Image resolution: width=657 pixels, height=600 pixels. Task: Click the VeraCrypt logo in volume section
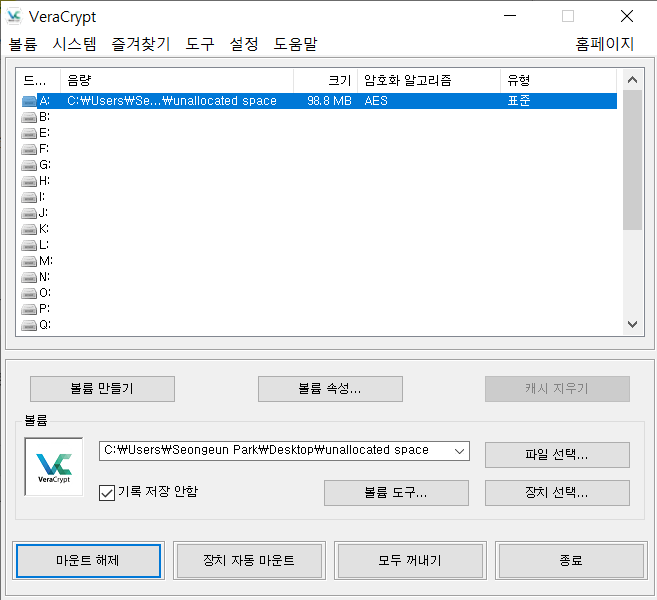pyautogui.click(x=54, y=467)
